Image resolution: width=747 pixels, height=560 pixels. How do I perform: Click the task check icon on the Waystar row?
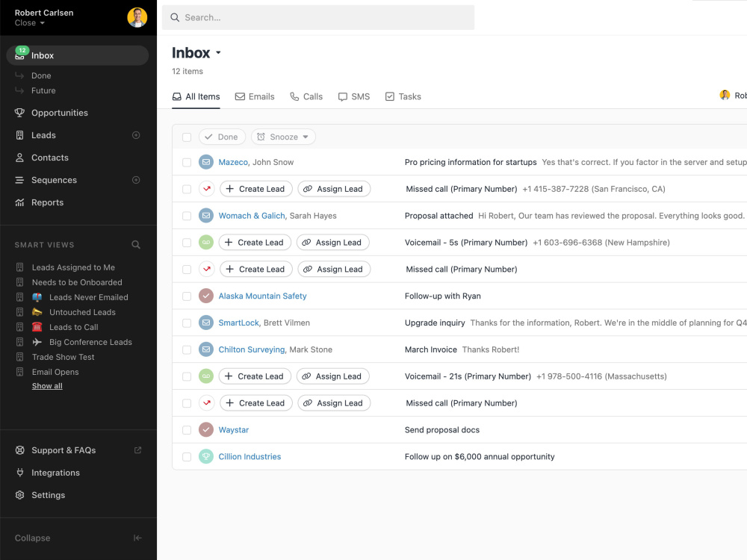click(206, 429)
